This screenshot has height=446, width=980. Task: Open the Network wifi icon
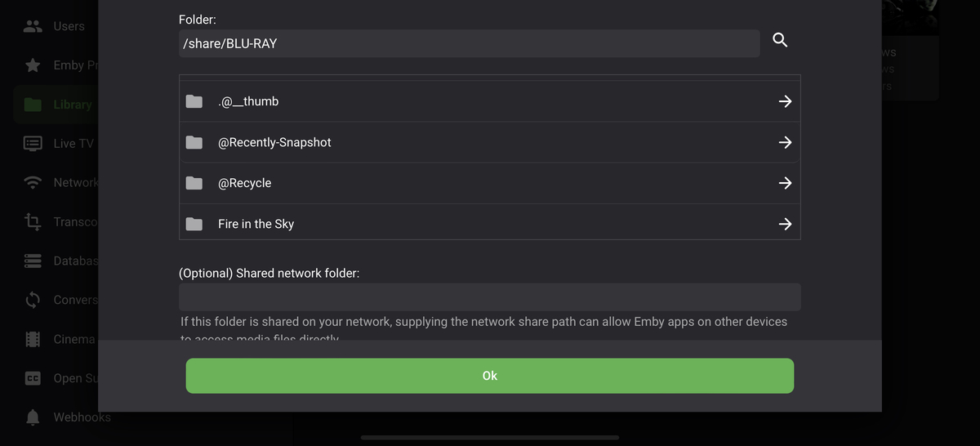coord(33,182)
